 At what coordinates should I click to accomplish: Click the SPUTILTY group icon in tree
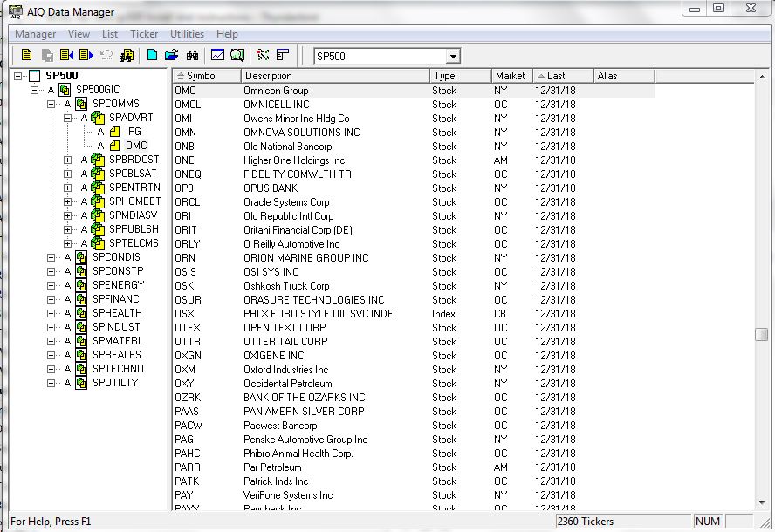pos(81,383)
